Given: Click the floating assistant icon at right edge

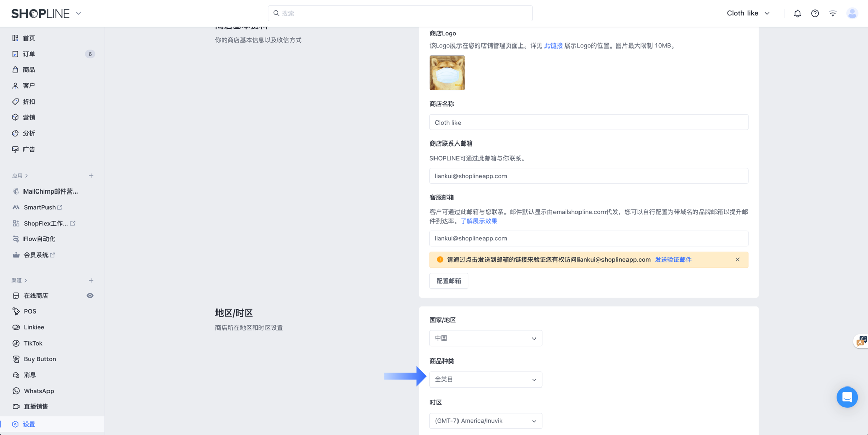Looking at the screenshot, I should tap(861, 341).
